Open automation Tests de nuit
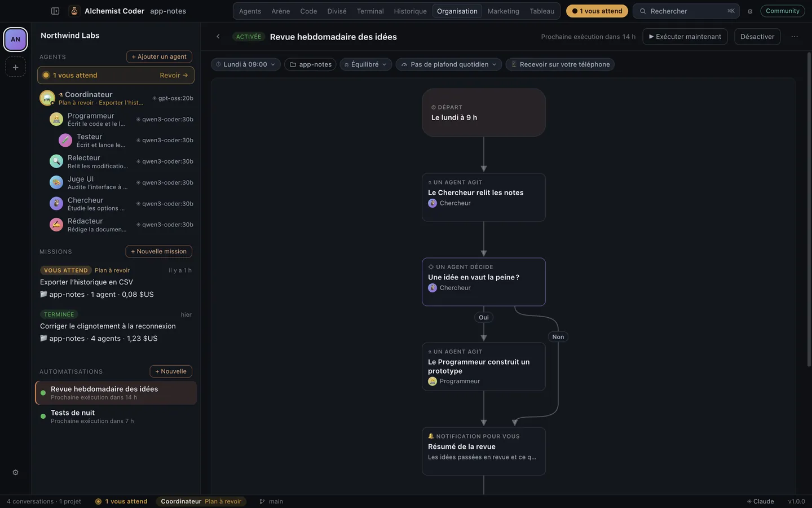 point(116,417)
